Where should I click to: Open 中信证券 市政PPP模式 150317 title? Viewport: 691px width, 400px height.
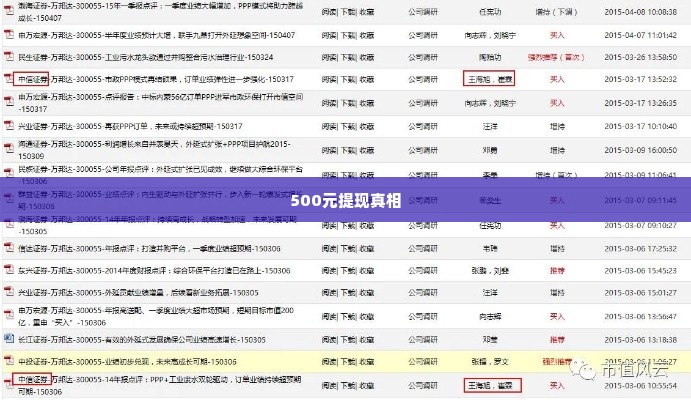(x=156, y=79)
